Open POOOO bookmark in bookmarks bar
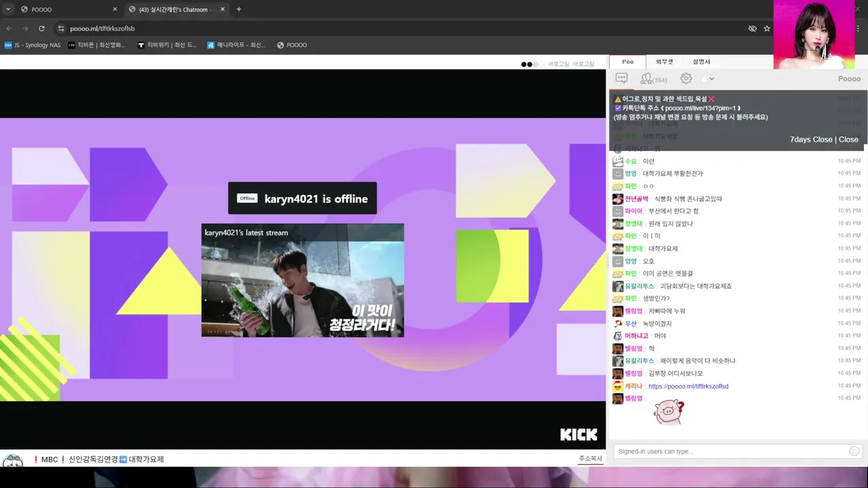Screen dimensions: 868x488 [x=292, y=45]
